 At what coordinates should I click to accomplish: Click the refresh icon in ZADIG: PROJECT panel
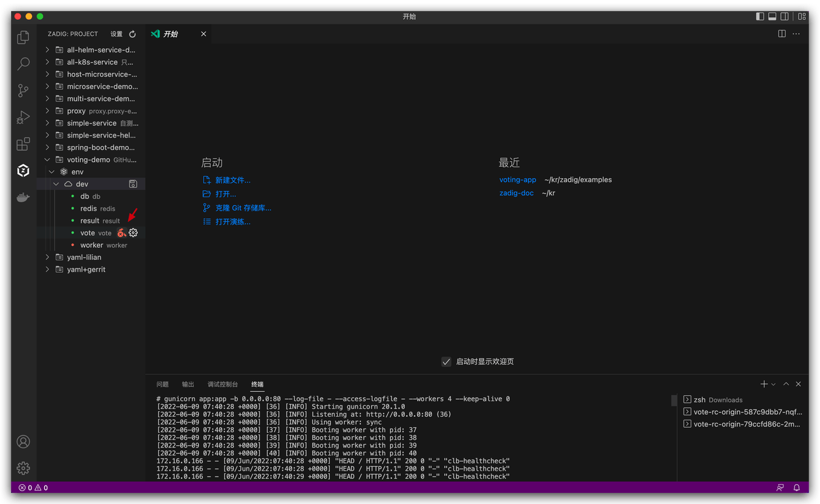point(133,34)
